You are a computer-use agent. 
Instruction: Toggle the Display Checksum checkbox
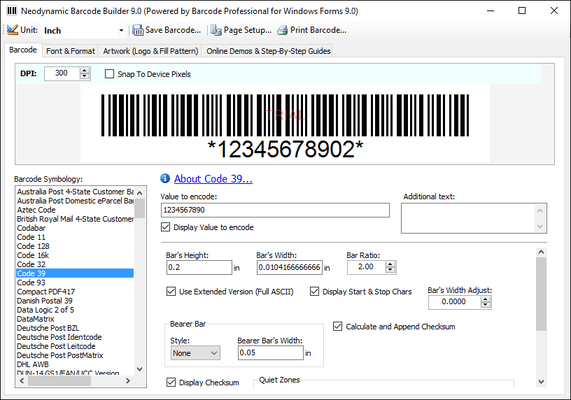coord(171,382)
